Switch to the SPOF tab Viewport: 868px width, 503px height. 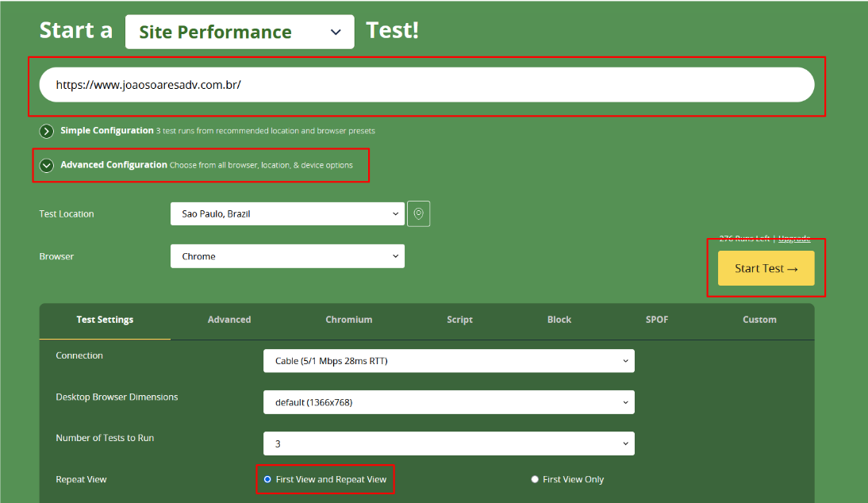(657, 320)
